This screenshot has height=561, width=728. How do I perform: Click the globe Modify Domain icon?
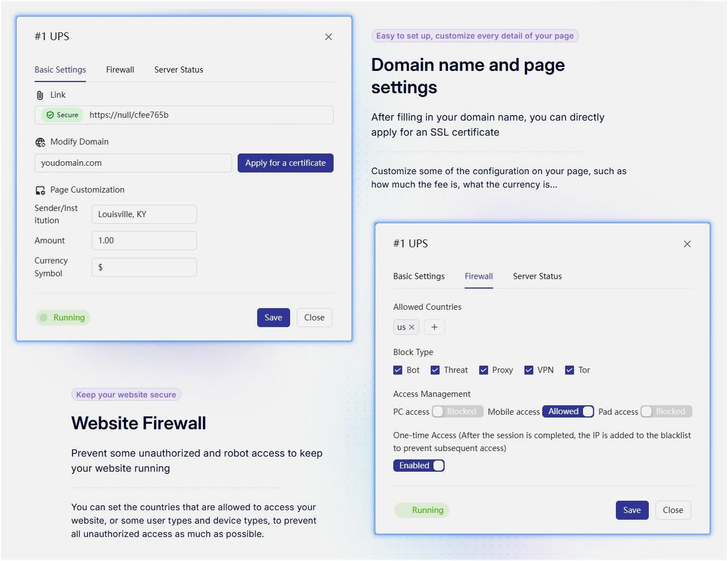click(40, 142)
